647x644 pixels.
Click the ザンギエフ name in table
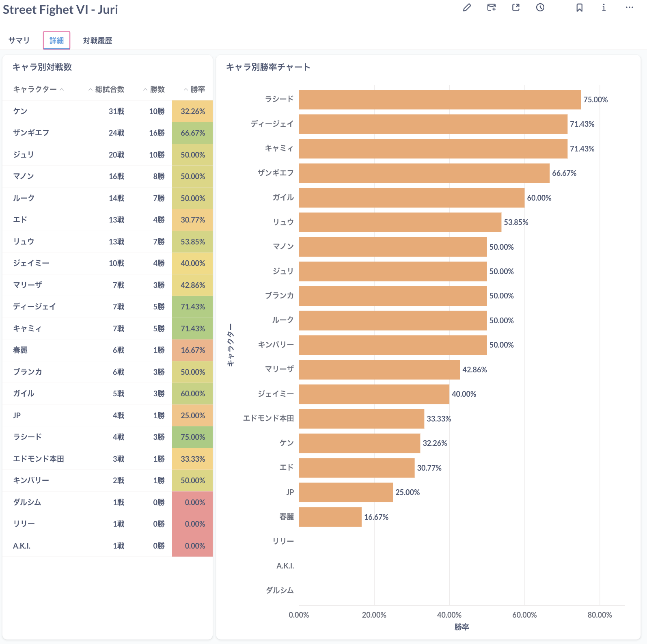click(31, 133)
